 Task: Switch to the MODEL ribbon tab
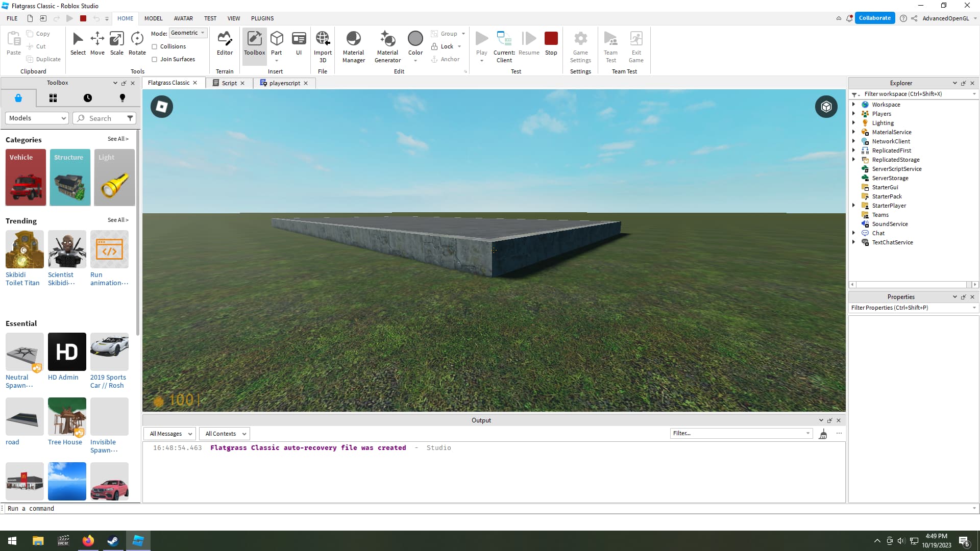tap(153, 18)
